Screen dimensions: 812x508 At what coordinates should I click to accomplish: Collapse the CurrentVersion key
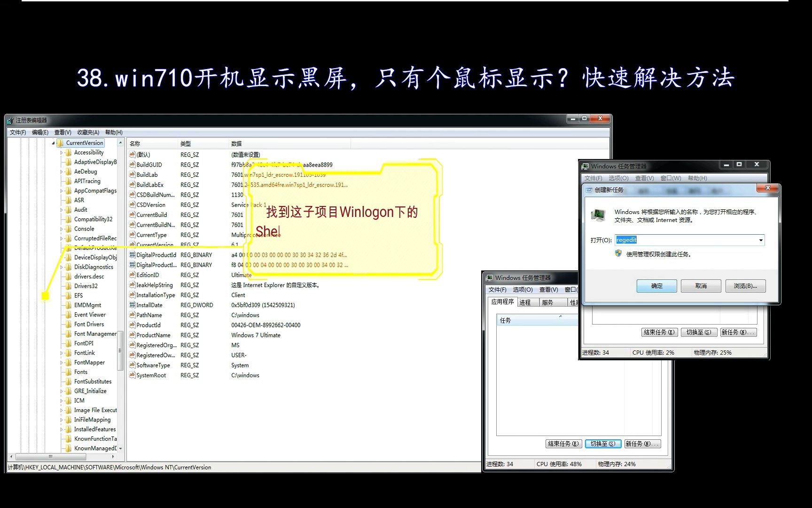(x=53, y=143)
